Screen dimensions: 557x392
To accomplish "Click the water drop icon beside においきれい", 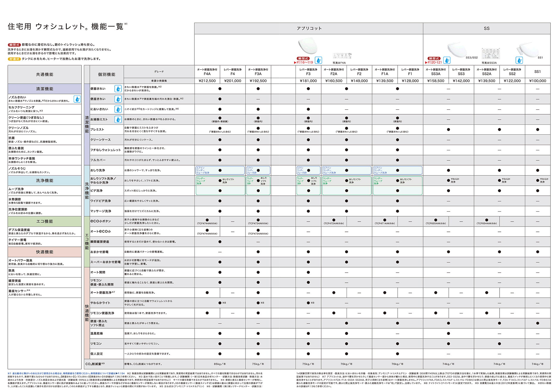I will coord(118,109).
